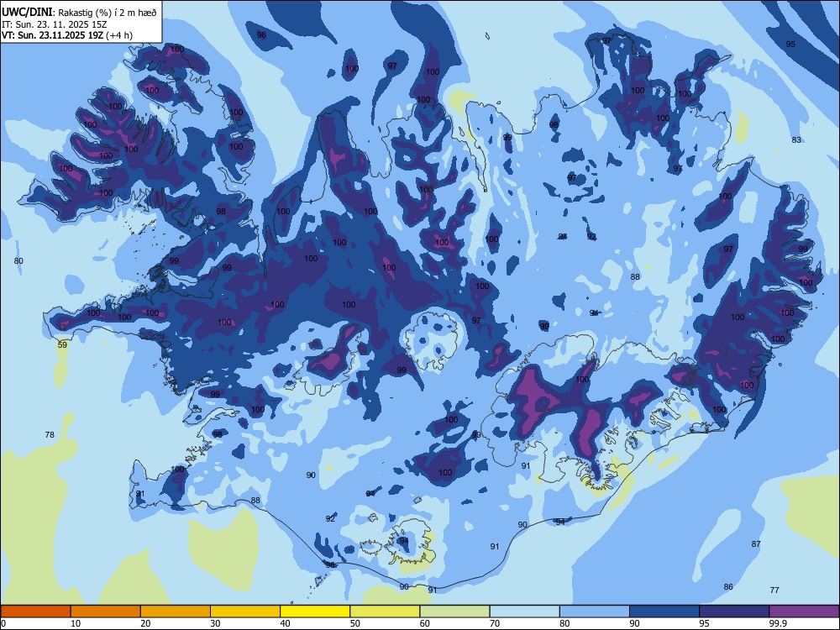Click the 'Rakastig (%) í 2 m hæð' label
The height and width of the screenshot is (630, 840).
[108, 13]
